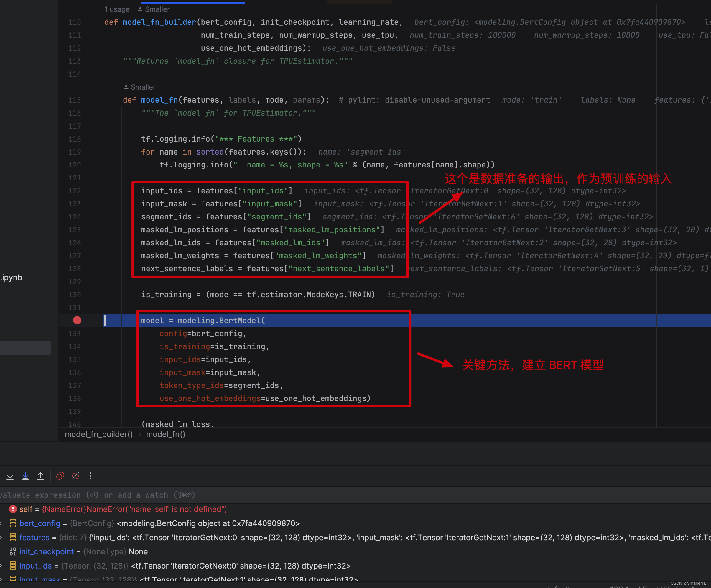Click the bert_config variable icon
The image size is (711, 588).
(13, 523)
